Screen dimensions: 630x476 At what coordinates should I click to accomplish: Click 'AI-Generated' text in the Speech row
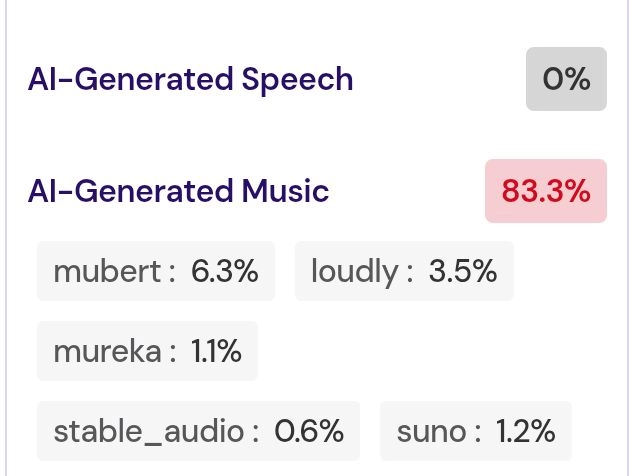point(131,80)
